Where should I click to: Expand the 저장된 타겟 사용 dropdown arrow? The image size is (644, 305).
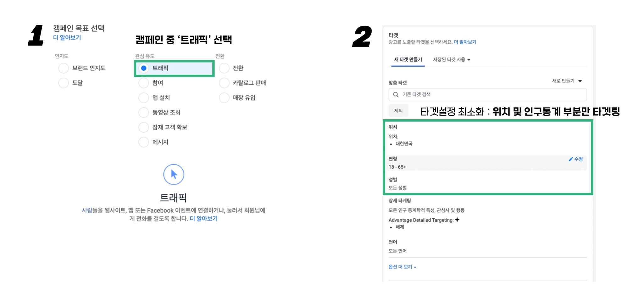click(469, 60)
